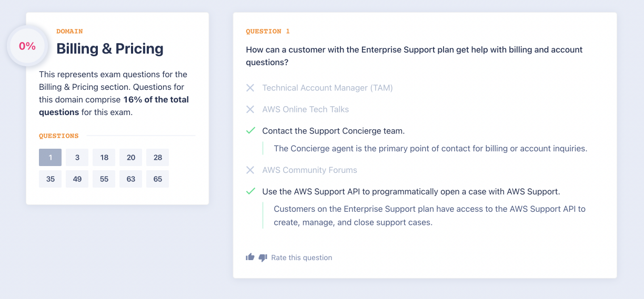644x299 pixels.
Task: Click the X icon beside Technical Account Manager
Action: point(250,88)
